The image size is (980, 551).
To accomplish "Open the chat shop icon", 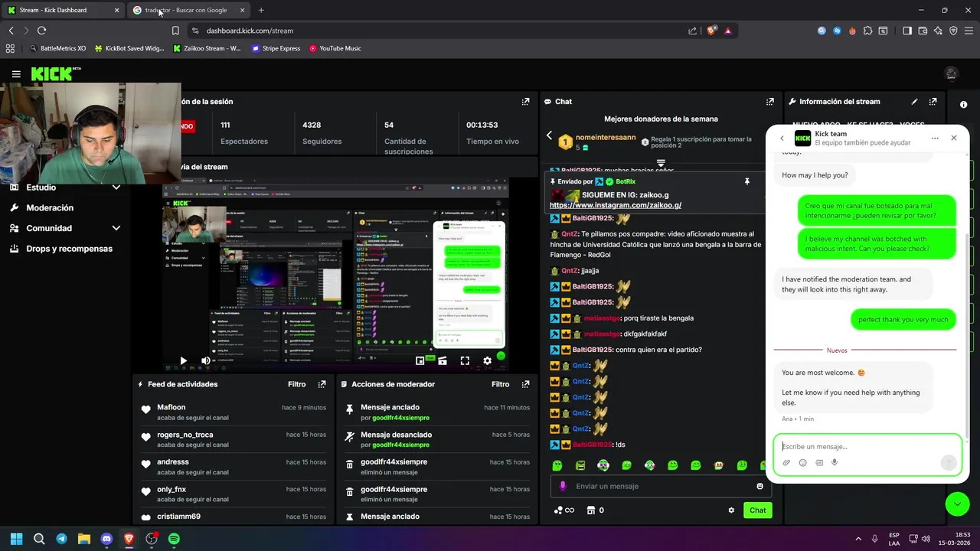I will click(591, 510).
